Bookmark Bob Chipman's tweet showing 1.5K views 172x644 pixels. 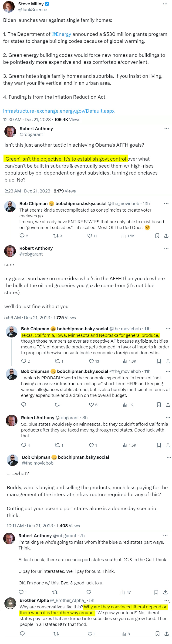157,236
